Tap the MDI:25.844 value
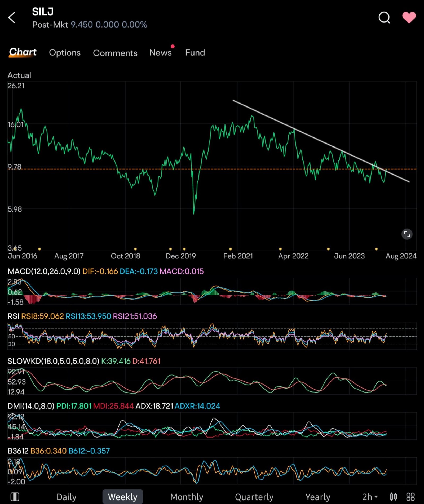The height and width of the screenshot is (504, 424). (113, 406)
